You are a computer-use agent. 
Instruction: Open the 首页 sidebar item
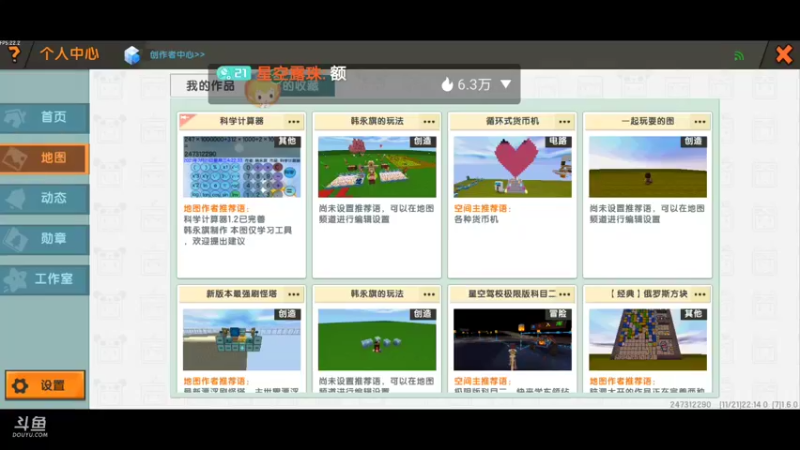tap(44, 117)
